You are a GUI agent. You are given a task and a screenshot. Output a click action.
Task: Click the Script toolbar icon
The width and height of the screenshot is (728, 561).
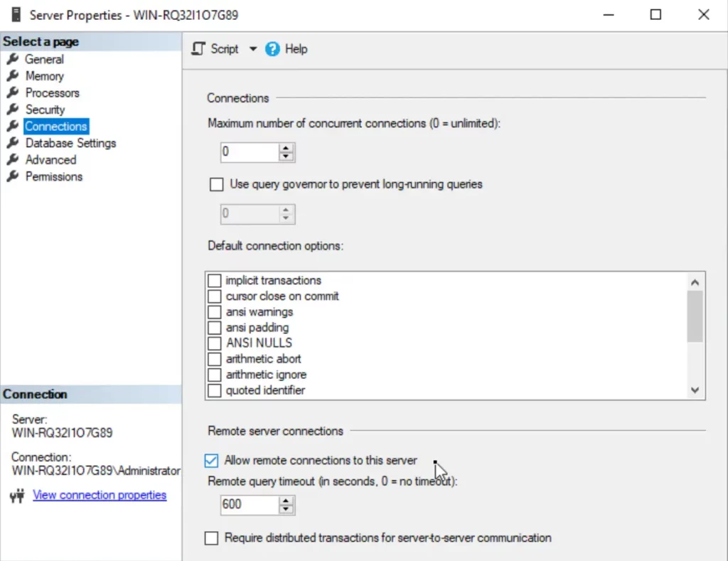[198, 49]
